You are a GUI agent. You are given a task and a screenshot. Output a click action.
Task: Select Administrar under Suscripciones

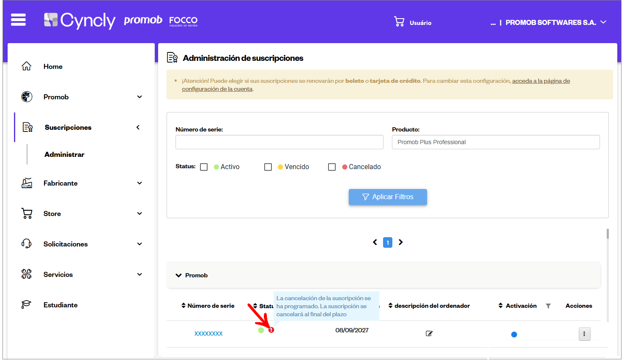point(64,154)
